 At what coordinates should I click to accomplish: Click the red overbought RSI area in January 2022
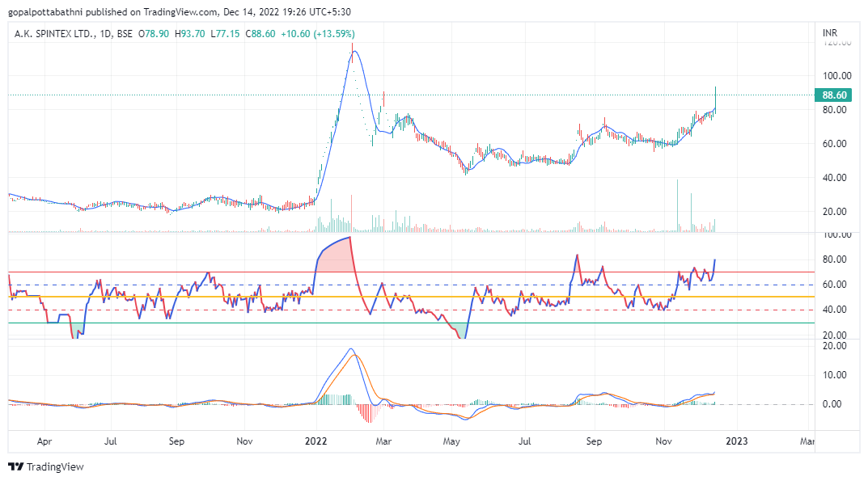point(335,257)
